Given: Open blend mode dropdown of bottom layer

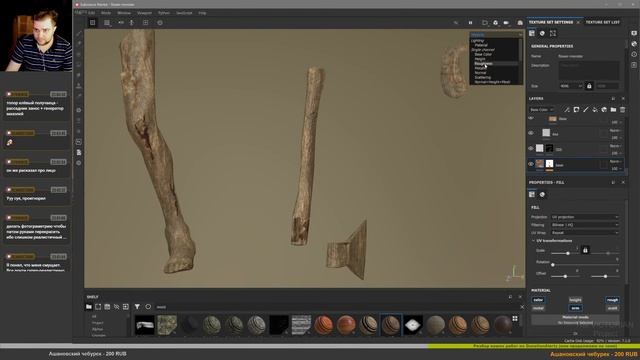Looking at the screenshot, I should pyautogui.click(x=616, y=162).
